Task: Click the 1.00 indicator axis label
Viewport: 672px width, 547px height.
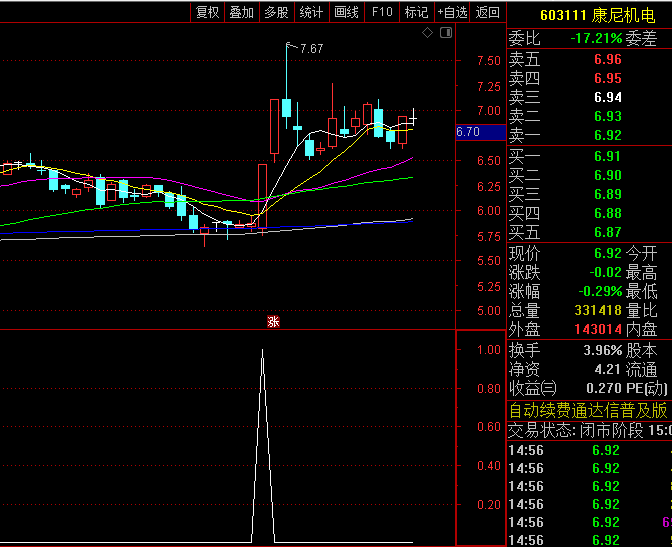Action: pyautogui.click(x=489, y=349)
